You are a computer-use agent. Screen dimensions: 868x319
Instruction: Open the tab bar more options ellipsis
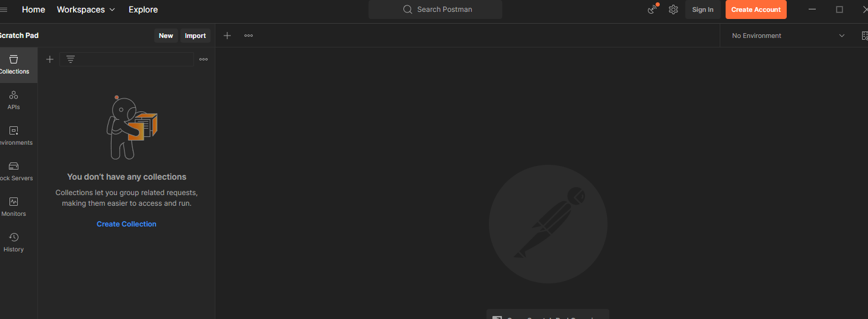249,36
